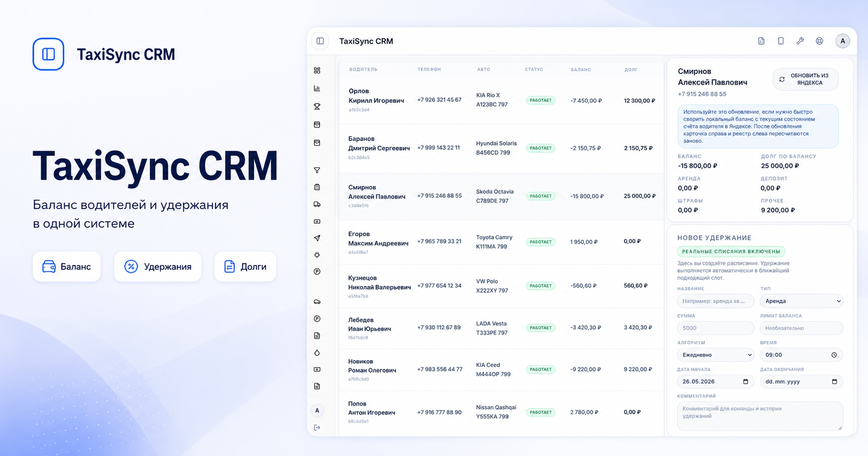868x456 pixels.
Task: Select the Попов Антон Игоревич driver row
Action: (501, 412)
